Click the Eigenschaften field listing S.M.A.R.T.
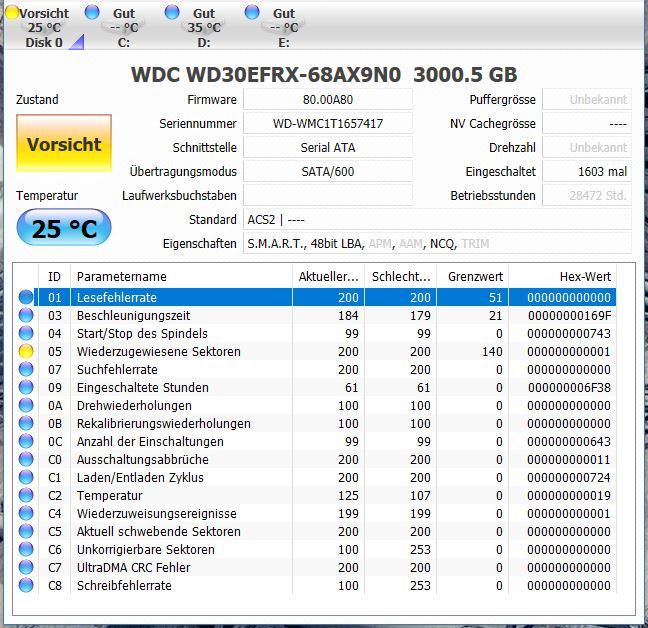 click(437, 243)
